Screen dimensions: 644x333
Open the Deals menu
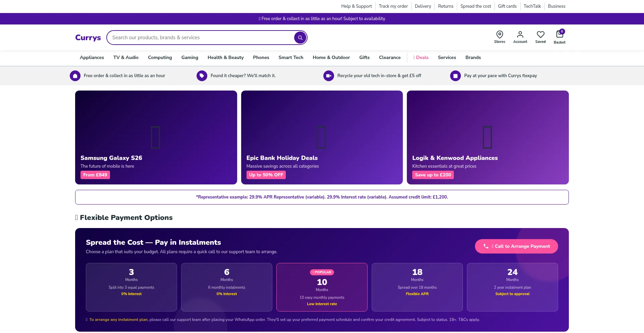(x=421, y=58)
